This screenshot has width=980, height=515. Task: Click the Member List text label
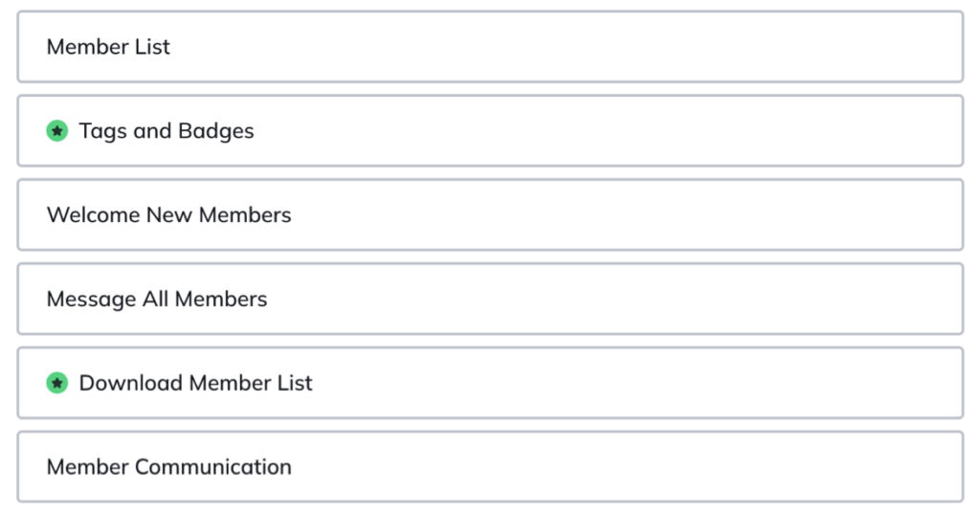click(108, 46)
